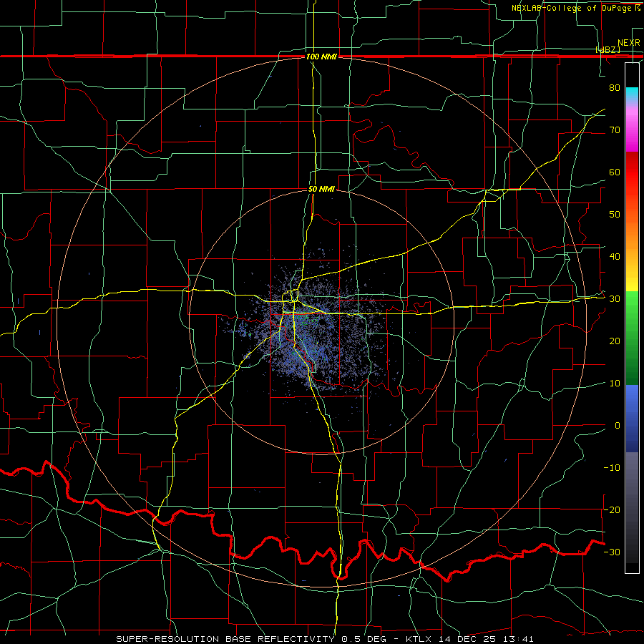The image size is (644, 644).
Task: Click the magenta-pink segment of the color bar
Action: pyautogui.click(x=632, y=127)
